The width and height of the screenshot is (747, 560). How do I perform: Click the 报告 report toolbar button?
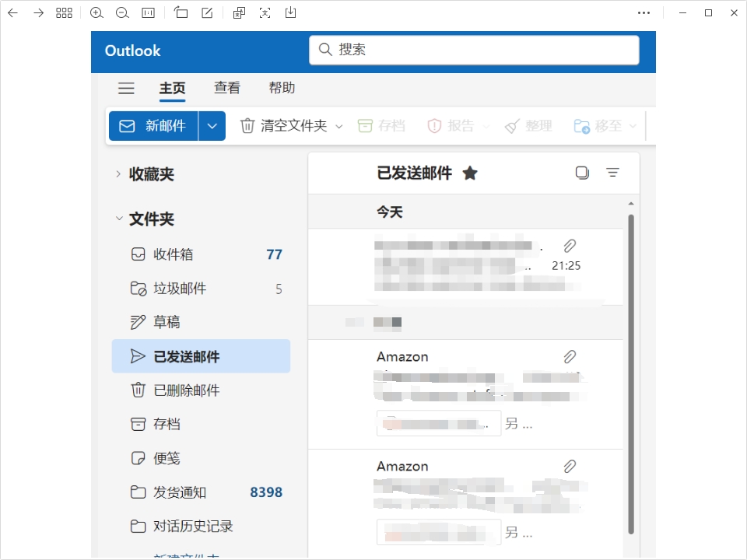[x=451, y=126]
